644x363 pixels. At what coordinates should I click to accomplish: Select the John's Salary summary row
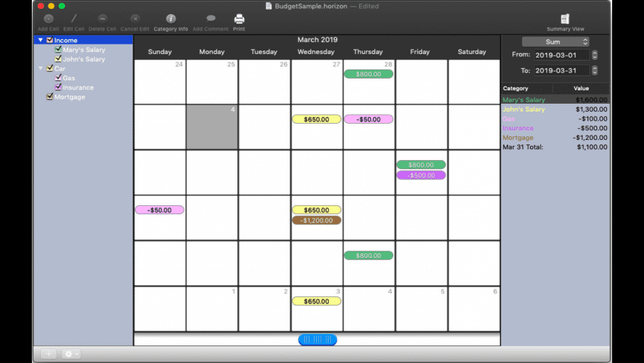click(x=555, y=110)
